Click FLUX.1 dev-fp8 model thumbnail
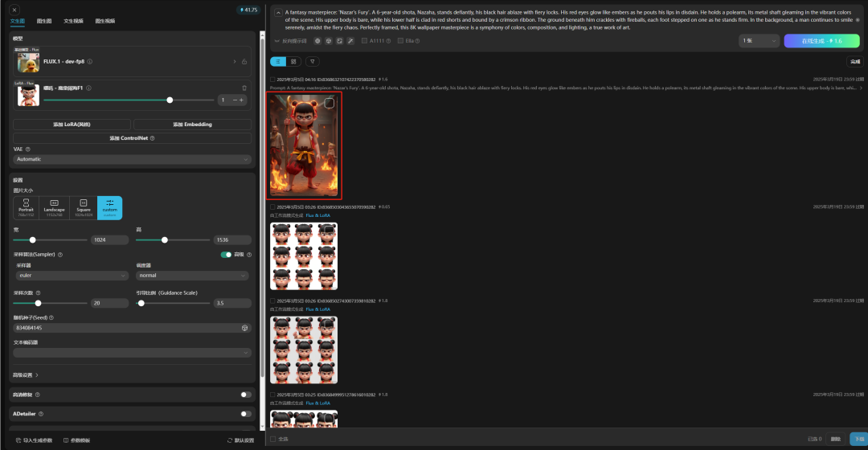 point(28,62)
